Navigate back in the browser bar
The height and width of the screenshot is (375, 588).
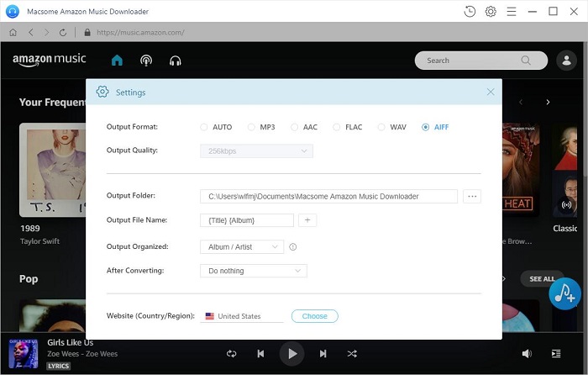click(31, 33)
